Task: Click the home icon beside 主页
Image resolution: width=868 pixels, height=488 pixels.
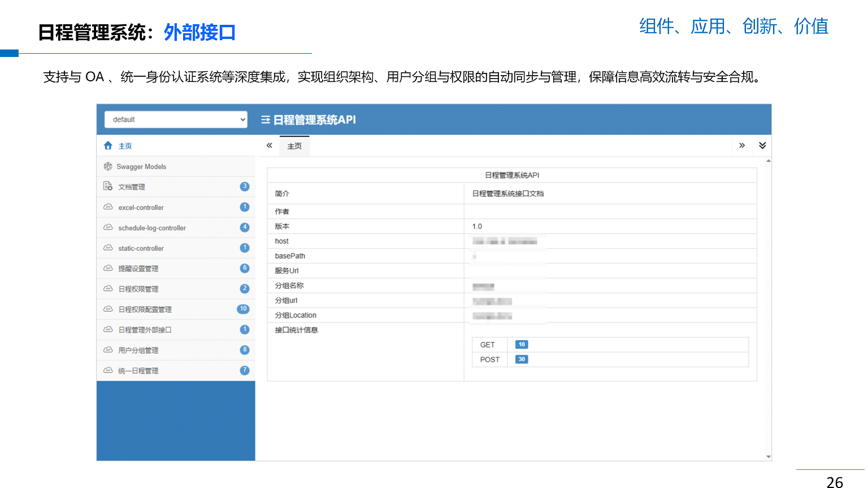Action: click(108, 146)
